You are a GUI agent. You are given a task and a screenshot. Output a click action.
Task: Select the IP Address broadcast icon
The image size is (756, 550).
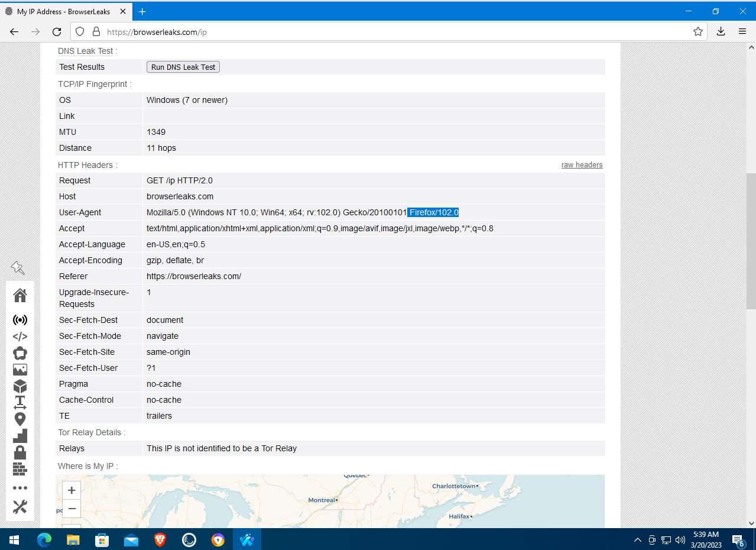point(20,320)
